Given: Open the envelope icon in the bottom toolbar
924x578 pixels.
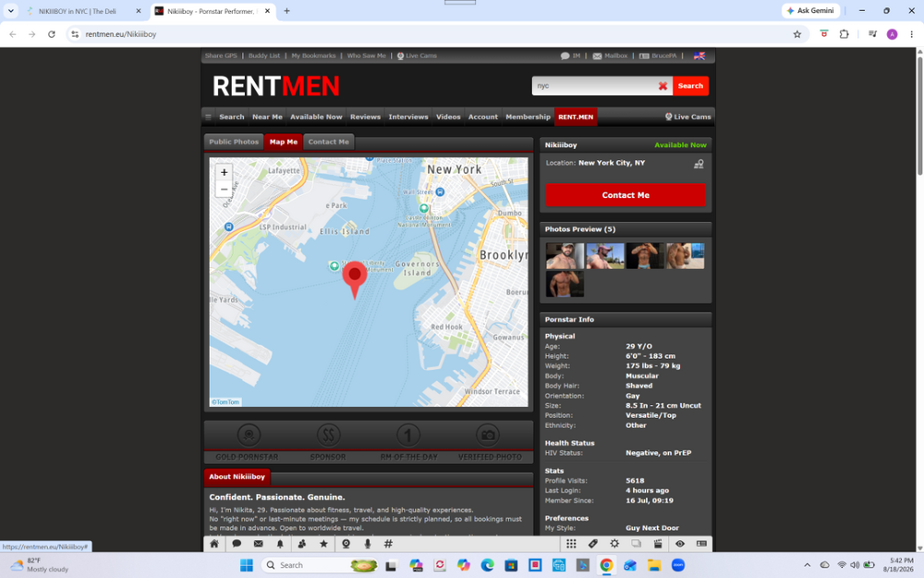Looking at the screenshot, I should 258,544.
